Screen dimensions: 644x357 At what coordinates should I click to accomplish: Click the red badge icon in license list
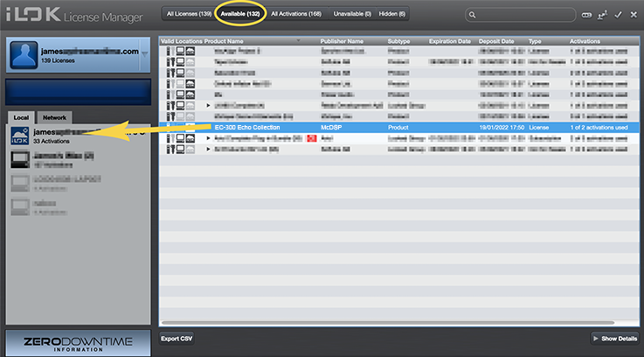point(312,138)
